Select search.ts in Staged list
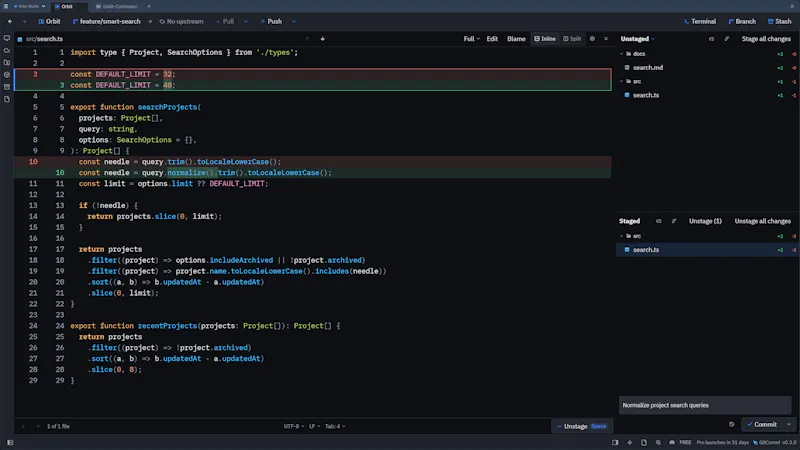Image resolution: width=800 pixels, height=450 pixels. (707, 249)
